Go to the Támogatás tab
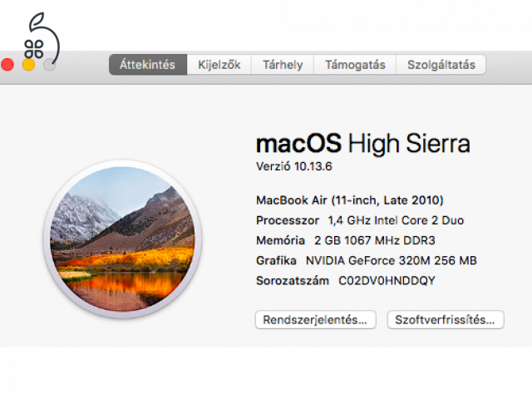The width and height of the screenshot is (532, 399). pos(355,65)
